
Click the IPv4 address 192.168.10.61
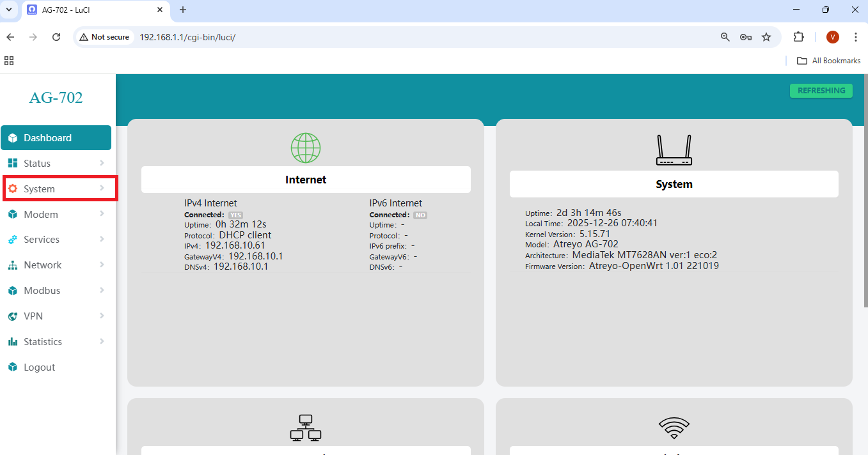click(x=235, y=245)
